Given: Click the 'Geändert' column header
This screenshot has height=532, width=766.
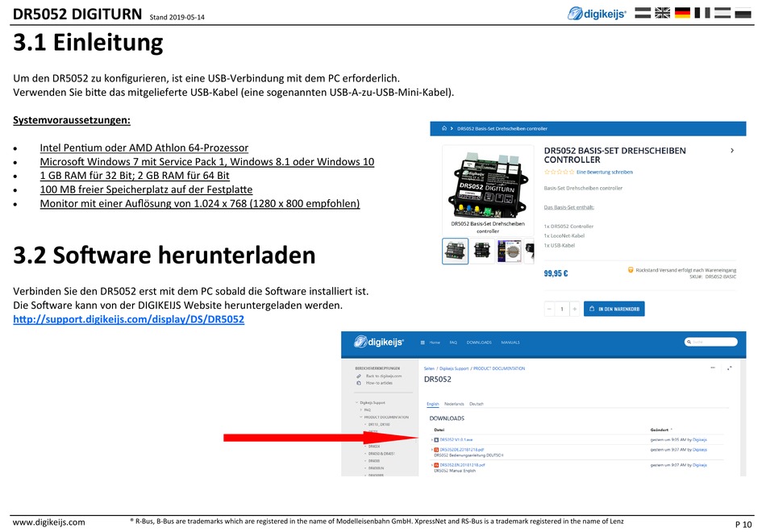Looking at the screenshot, I should click(x=659, y=430).
